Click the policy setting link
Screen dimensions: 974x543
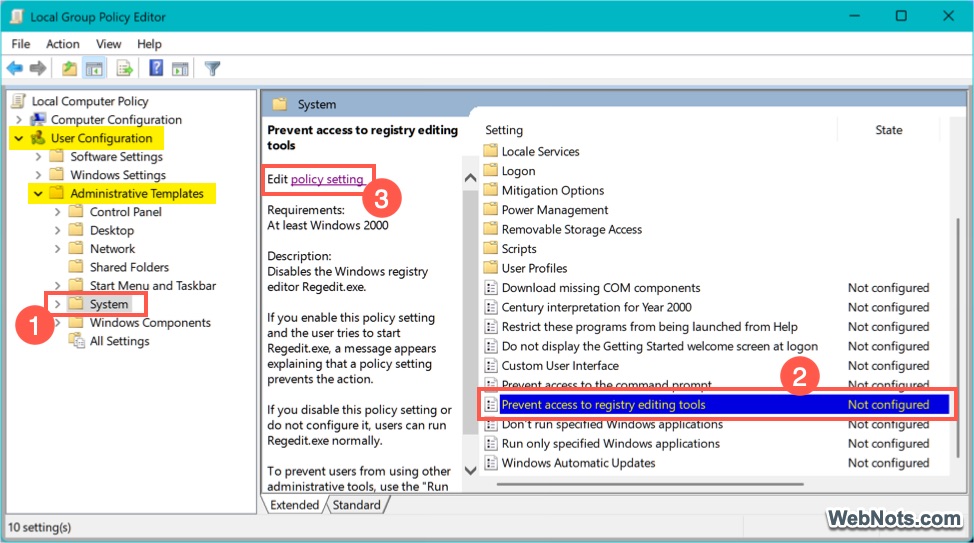click(327, 179)
